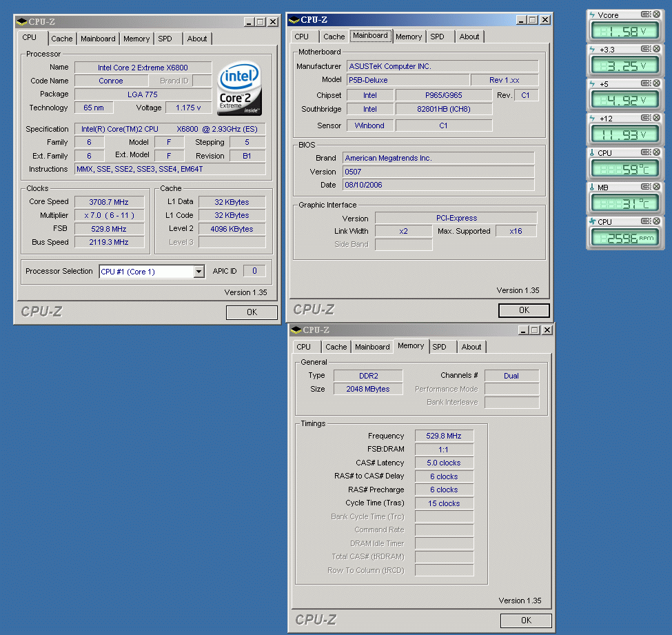
Task: Click OK in the motherboard CPU-Z window
Action: pyautogui.click(x=524, y=310)
